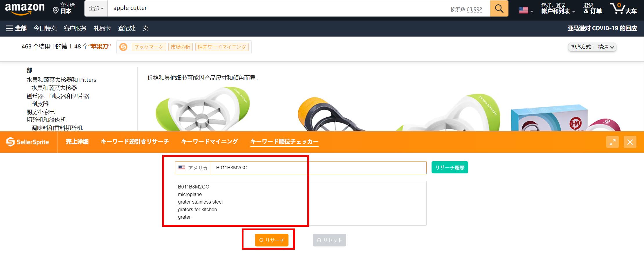Click the delivery location pin icon
This screenshot has width=644, height=254.
(x=56, y=11)
